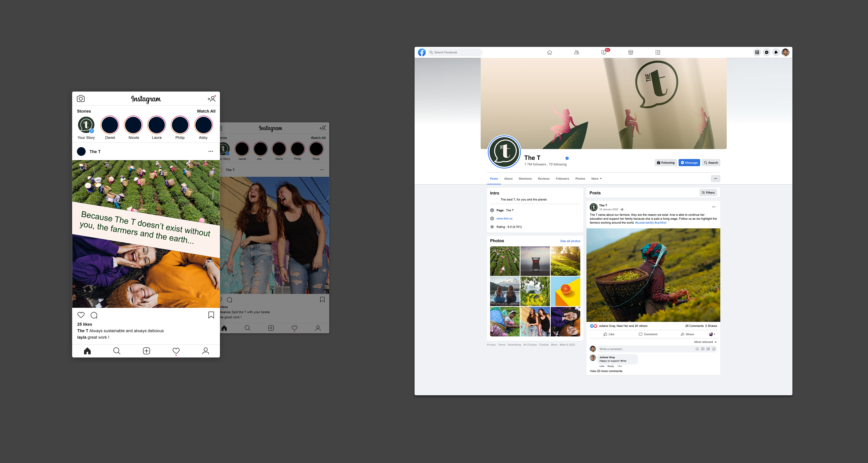Switch to the Reviews tab
Image resolution: width=868 pixels, height=463 pixels.
point(543,179)
